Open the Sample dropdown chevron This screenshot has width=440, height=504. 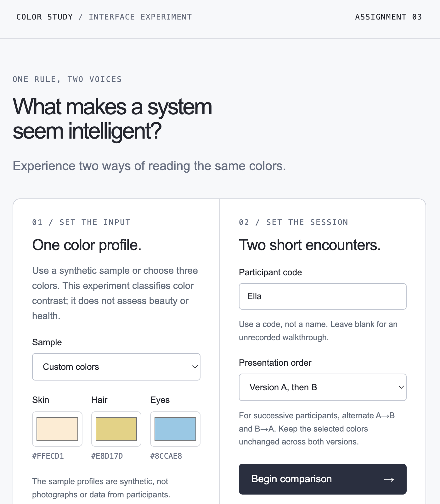pyautogui.click(x=195, y=367)
